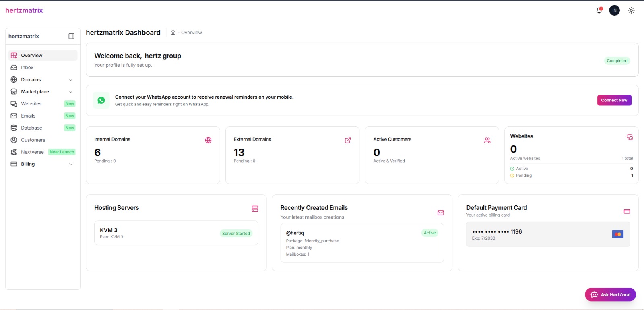This screenshot has height=310, width=644.
Task: Click the '1 total' websites text
Action: [627, 158]
